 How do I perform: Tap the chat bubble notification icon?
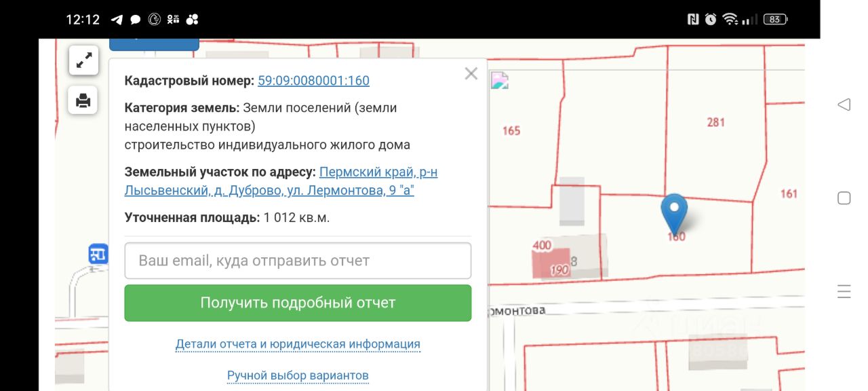136,20
